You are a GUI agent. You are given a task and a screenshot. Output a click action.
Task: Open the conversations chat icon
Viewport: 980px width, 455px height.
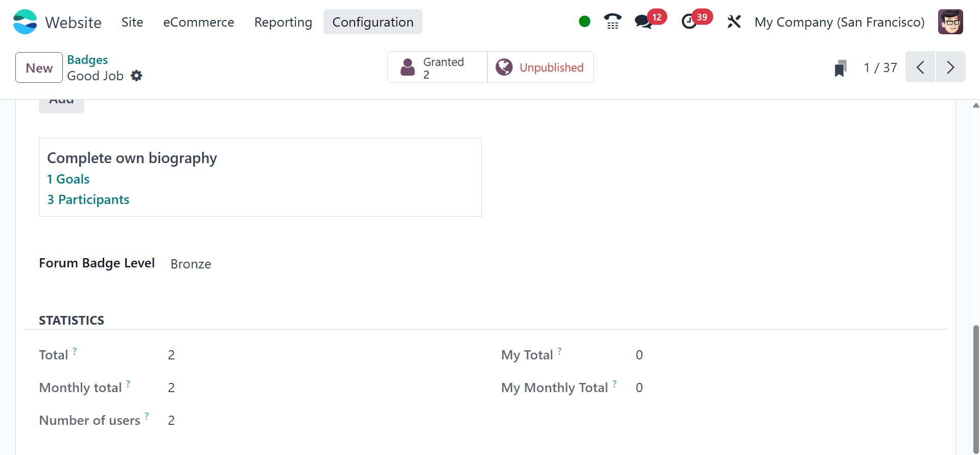pos(643,21)
